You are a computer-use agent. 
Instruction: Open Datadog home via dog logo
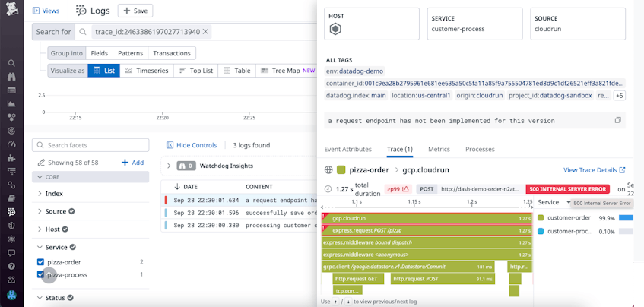point(11,8)
